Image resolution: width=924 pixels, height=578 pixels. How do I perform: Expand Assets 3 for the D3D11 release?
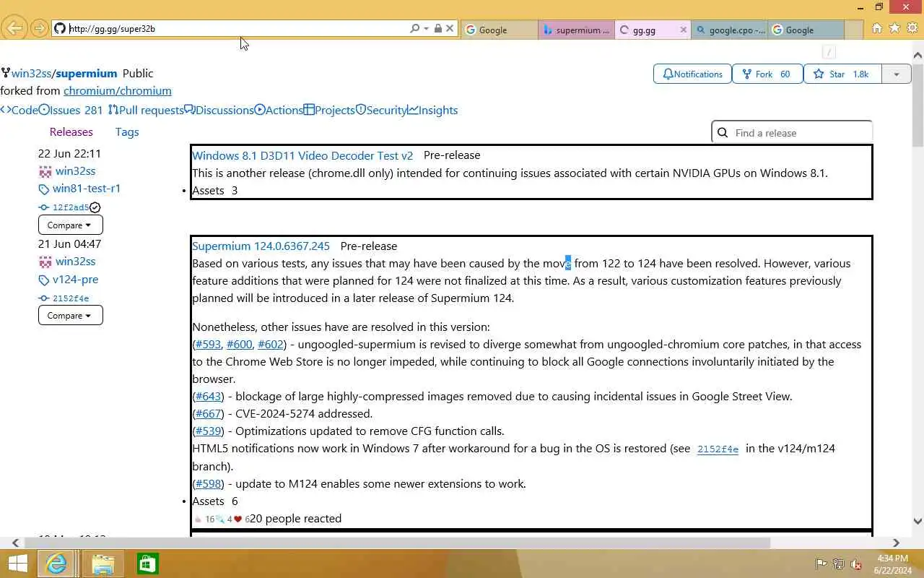click(214, 190)
